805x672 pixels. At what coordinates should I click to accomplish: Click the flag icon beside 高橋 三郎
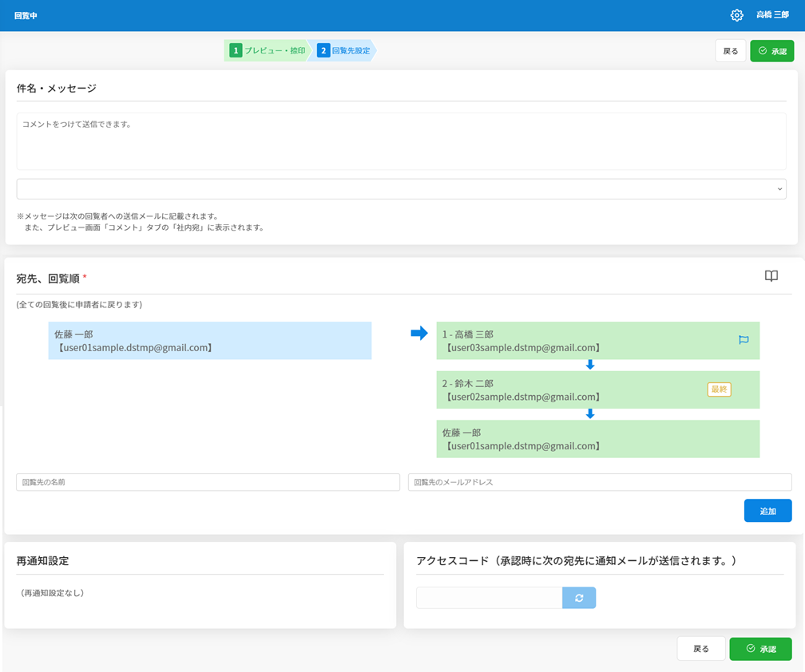click(x=743, y=340)
